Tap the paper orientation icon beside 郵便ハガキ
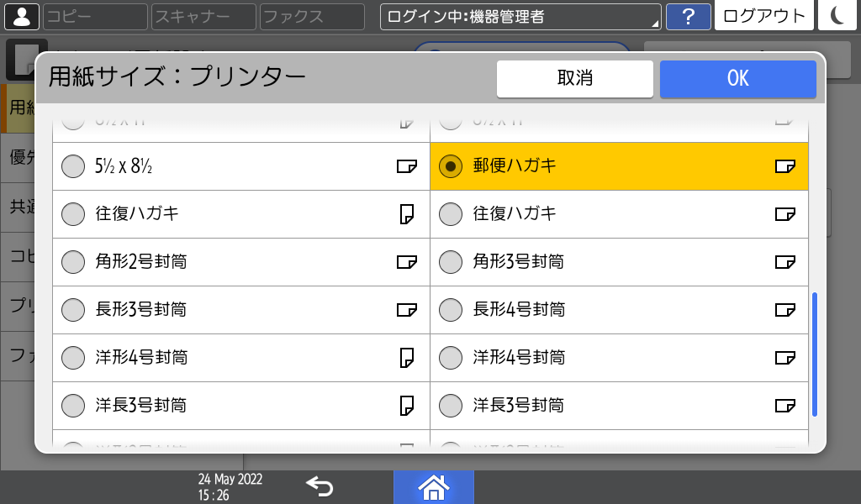 [785, 166]
